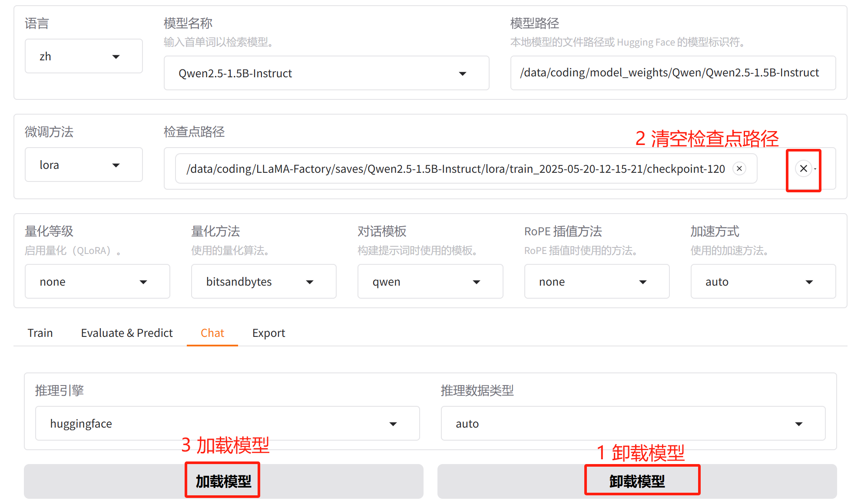851x504 pixels.
Task: Go to the Export tab
Action: pos(268,333)
